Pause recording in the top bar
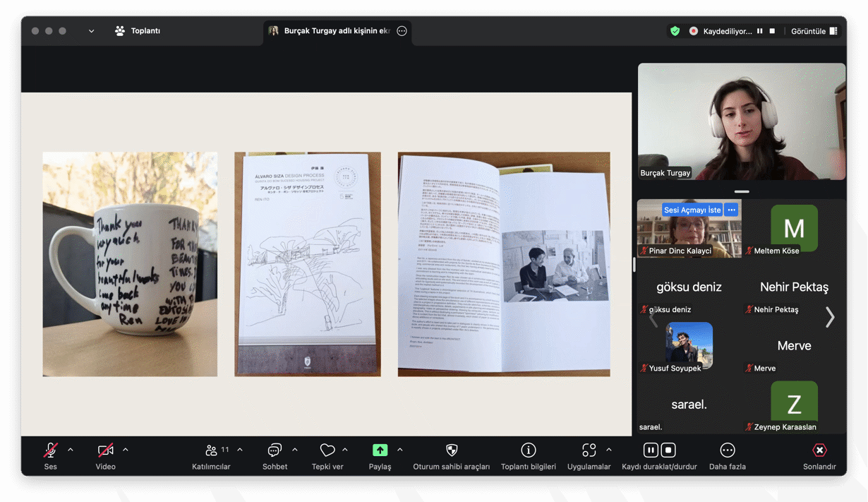This screenshot has width=868, height=502. click(x=760, y=31)
